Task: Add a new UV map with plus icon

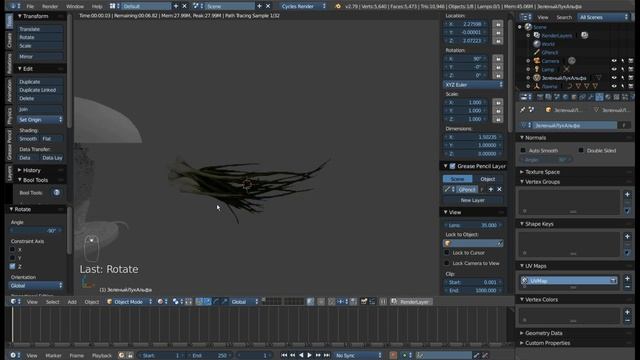Action: click(627, 279)
